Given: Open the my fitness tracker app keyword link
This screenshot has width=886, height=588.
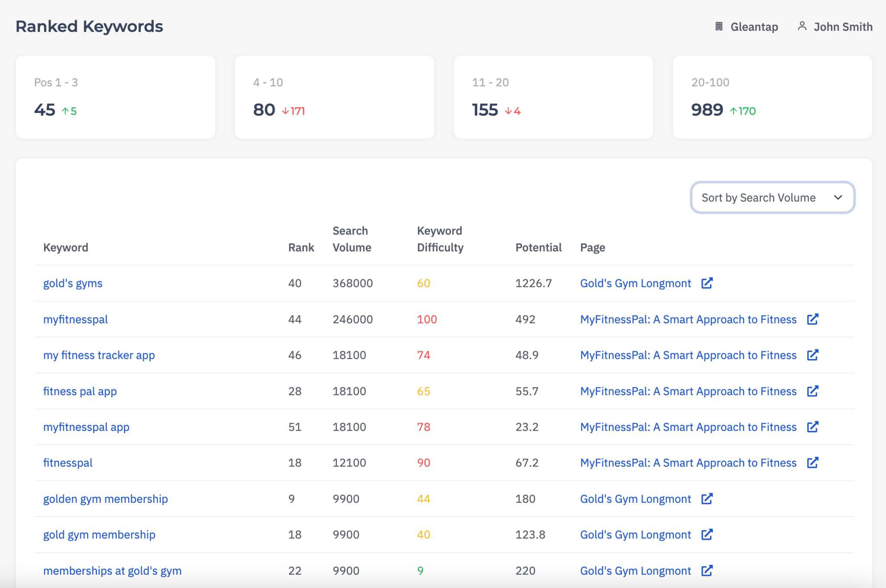Looking at the screenshot, I should pos(99,355).
